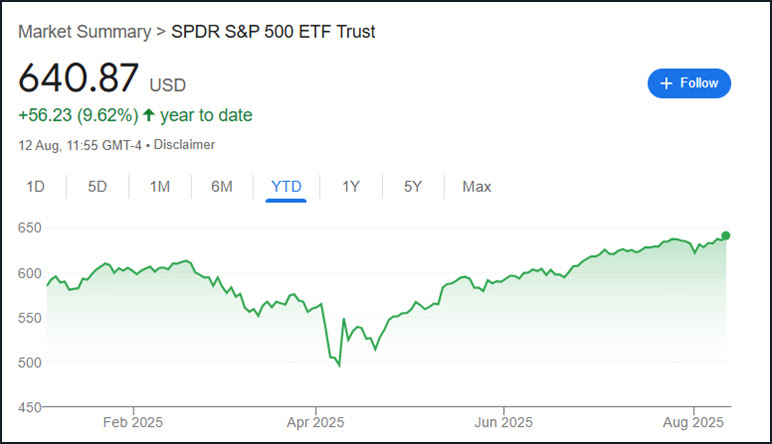Click the green dot at chart's end
The image size is (772, 444).
click(726, 236)
